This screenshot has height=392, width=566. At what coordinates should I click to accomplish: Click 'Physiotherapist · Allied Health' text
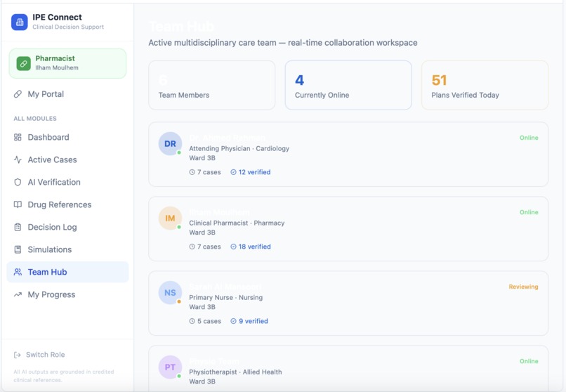[x=235, y=372]
